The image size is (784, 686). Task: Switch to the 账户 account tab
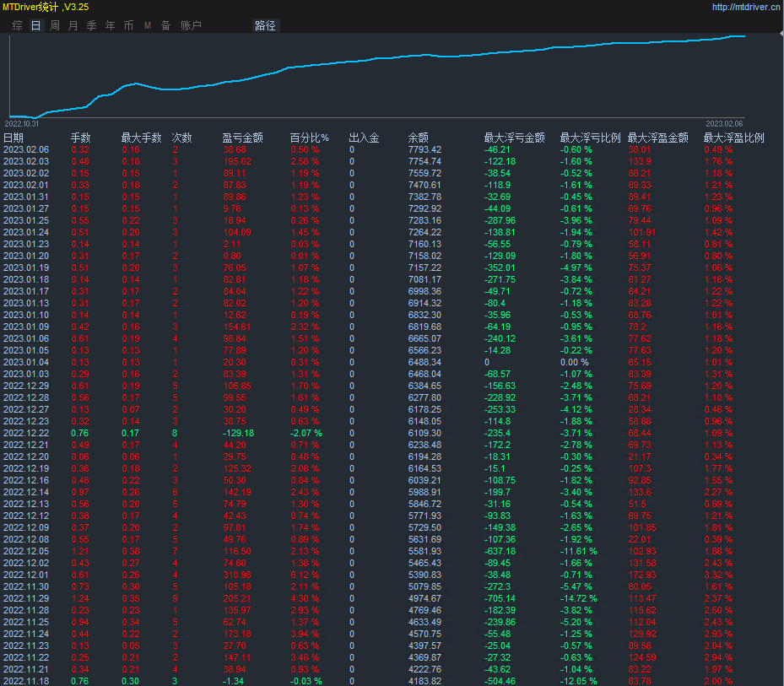(191, 25)
